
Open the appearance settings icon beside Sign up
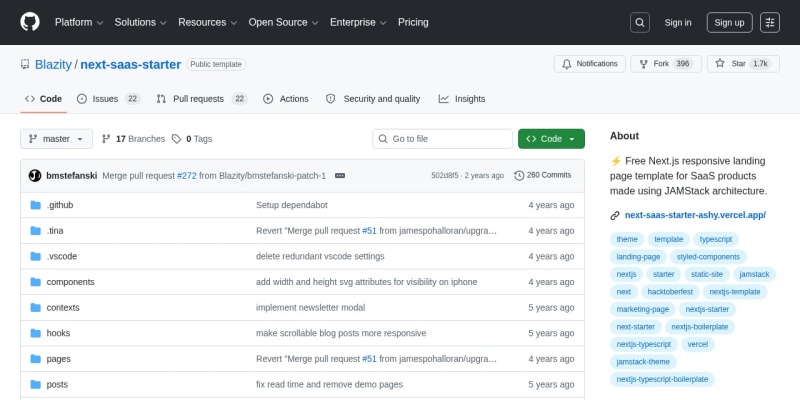[x=770, y=22]
